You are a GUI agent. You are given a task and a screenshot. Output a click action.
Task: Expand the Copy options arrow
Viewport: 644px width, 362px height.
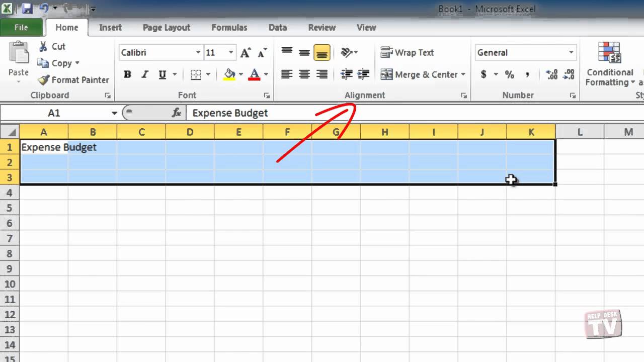point(77,63)
